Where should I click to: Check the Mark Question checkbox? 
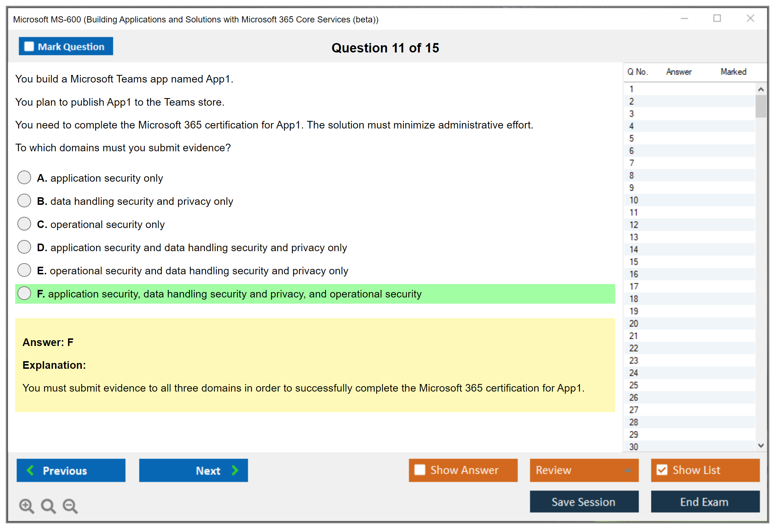click(x=29, y=46)
